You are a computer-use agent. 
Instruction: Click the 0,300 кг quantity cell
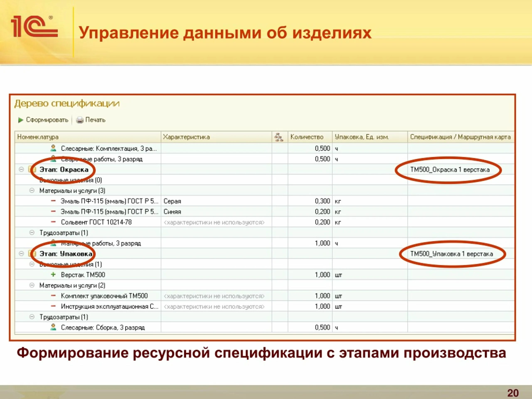310,201
